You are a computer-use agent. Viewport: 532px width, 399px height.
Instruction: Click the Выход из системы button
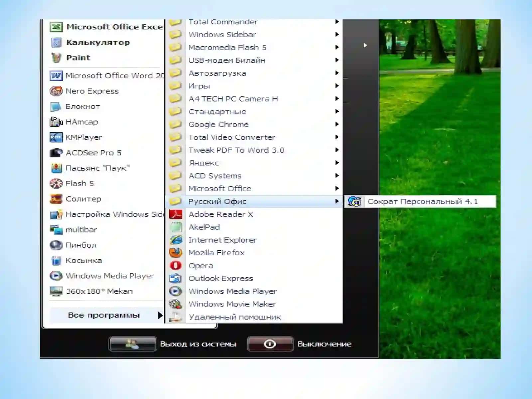[133, 344]
